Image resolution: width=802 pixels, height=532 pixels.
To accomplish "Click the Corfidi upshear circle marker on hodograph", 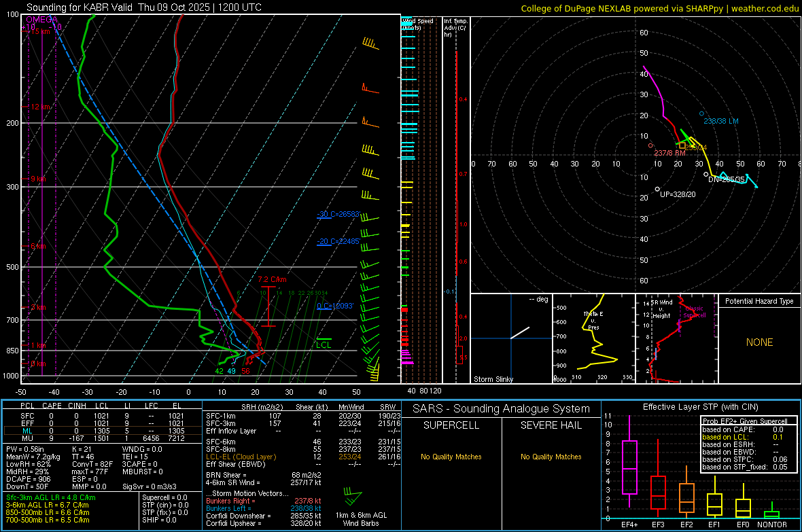I will [657, 190].
